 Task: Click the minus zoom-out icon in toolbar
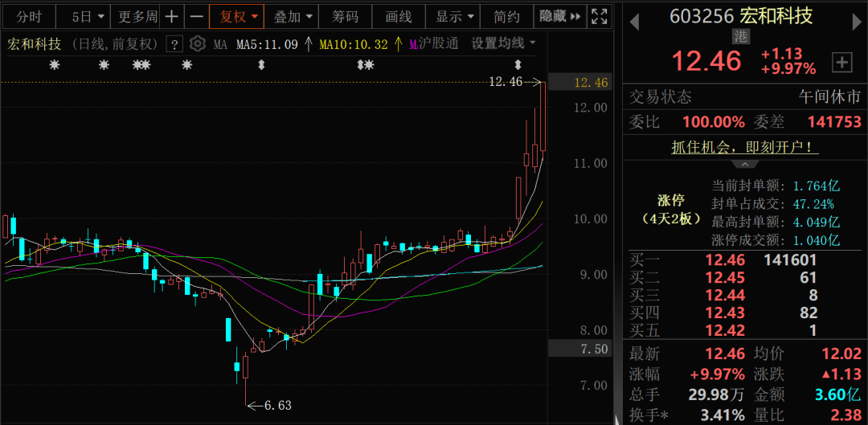click(196, 17)
